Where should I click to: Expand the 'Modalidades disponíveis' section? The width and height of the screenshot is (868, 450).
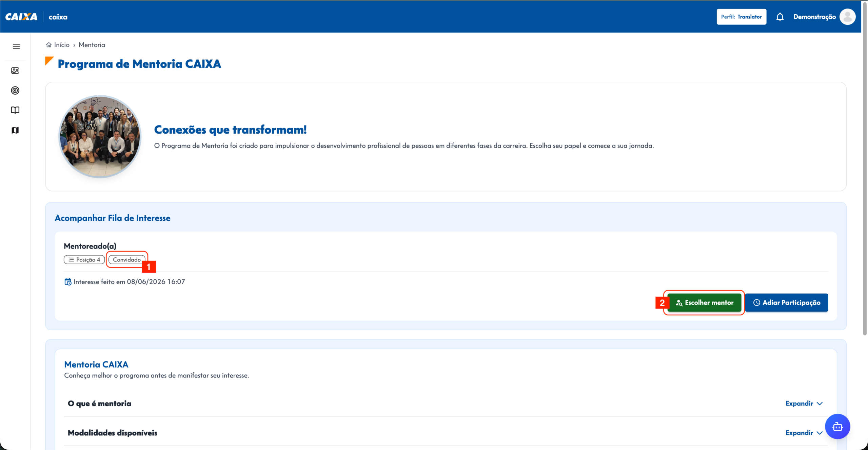804,433
